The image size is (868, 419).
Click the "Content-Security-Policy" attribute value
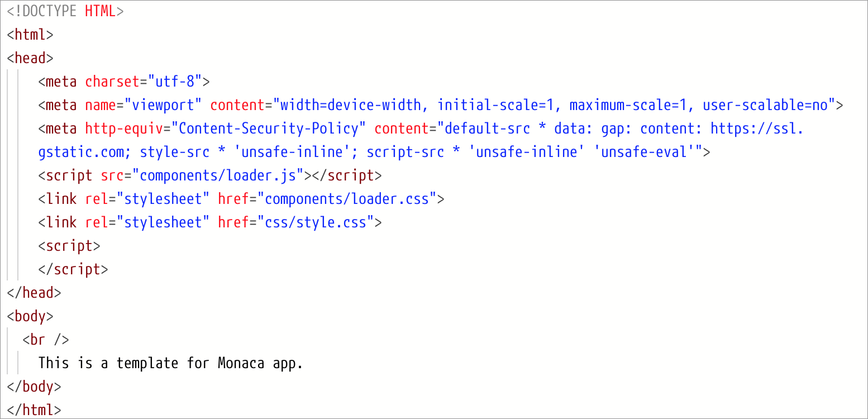[x=272, y=128]
